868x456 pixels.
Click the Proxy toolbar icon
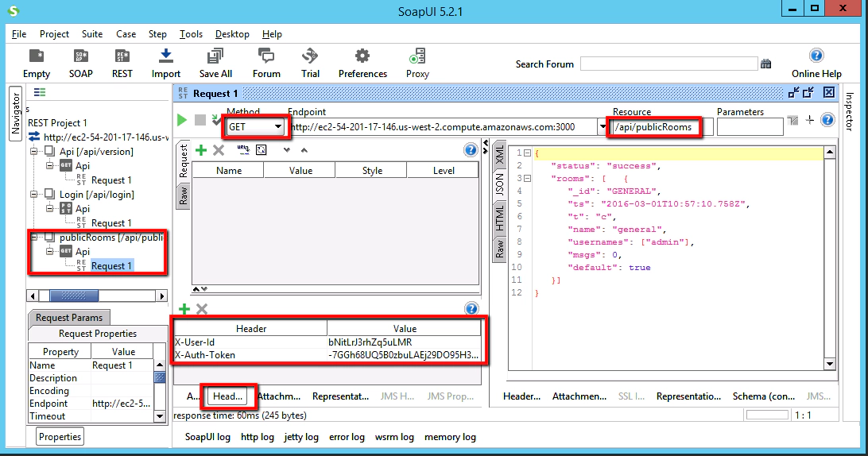click(417, 64)
